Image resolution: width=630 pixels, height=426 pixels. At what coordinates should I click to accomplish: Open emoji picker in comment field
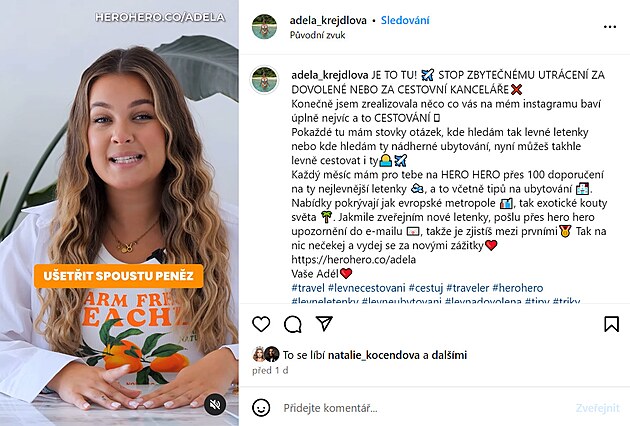pyautogui.click(x=261, y=408)
